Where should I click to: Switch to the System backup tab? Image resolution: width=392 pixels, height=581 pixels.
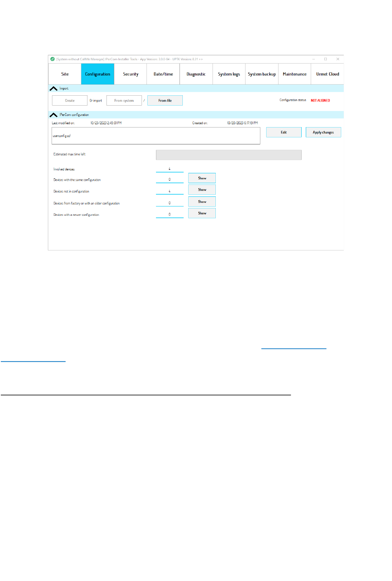click(262, 74)
